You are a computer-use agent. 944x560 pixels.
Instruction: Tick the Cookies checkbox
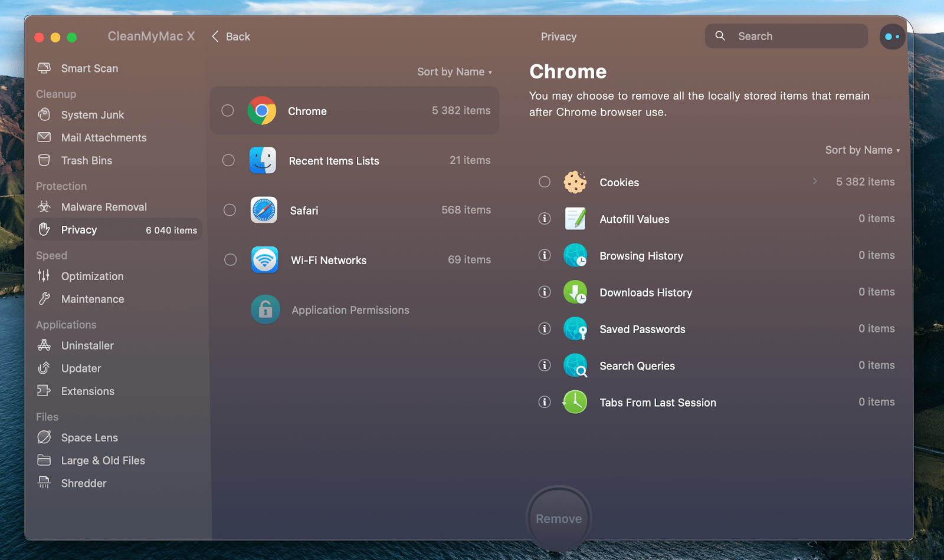click(x=545, y=182)
